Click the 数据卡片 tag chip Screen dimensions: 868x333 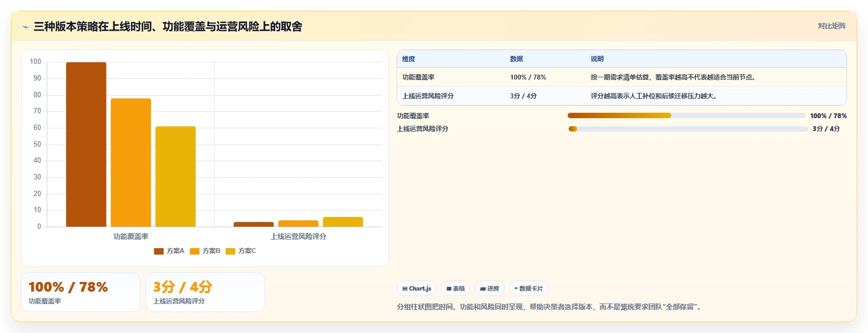[x=528, y=288]
